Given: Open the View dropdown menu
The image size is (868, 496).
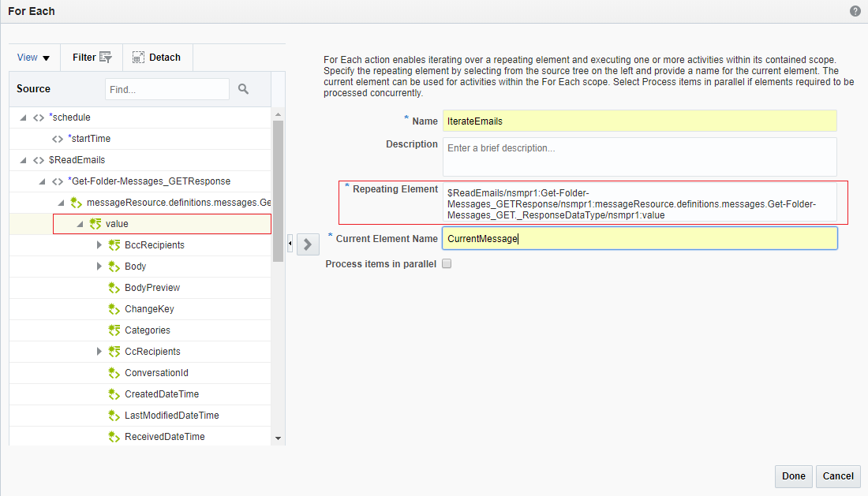Looking at the screenshot, I should point(33,58).
